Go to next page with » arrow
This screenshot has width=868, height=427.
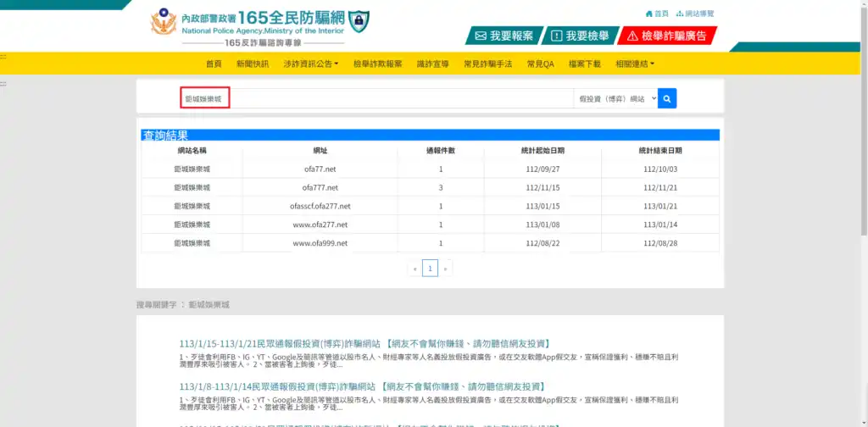tap(445, 269)
